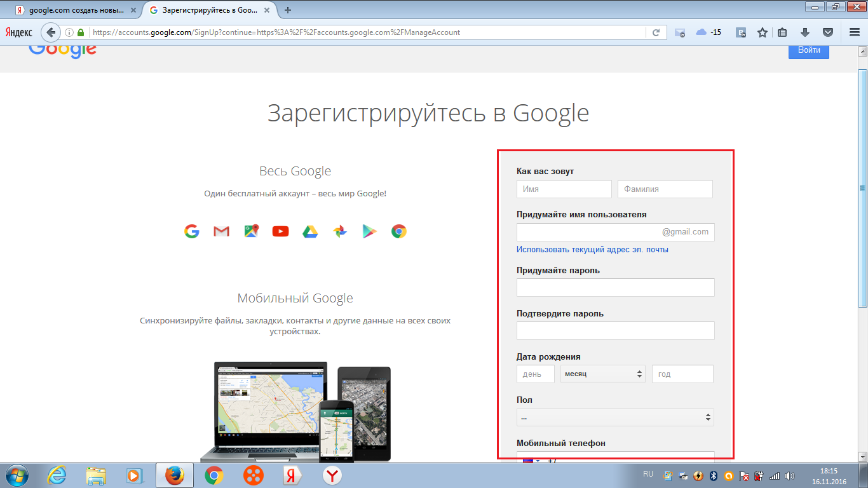Open the Windows Start menu
868x488 pixels.
(18, 475)
